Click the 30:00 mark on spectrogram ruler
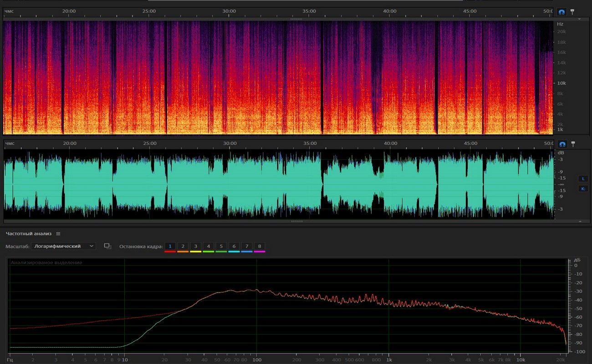 tap(229, 11)
